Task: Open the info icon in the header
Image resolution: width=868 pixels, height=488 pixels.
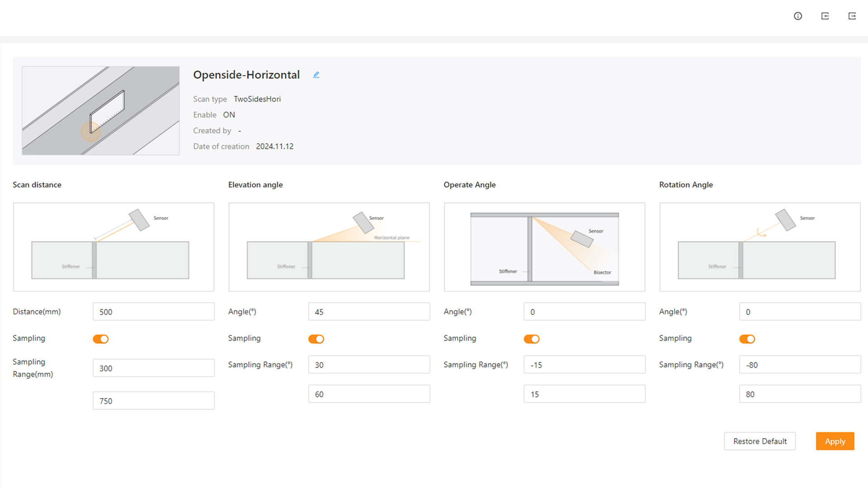Action: (x=798, y=16)
